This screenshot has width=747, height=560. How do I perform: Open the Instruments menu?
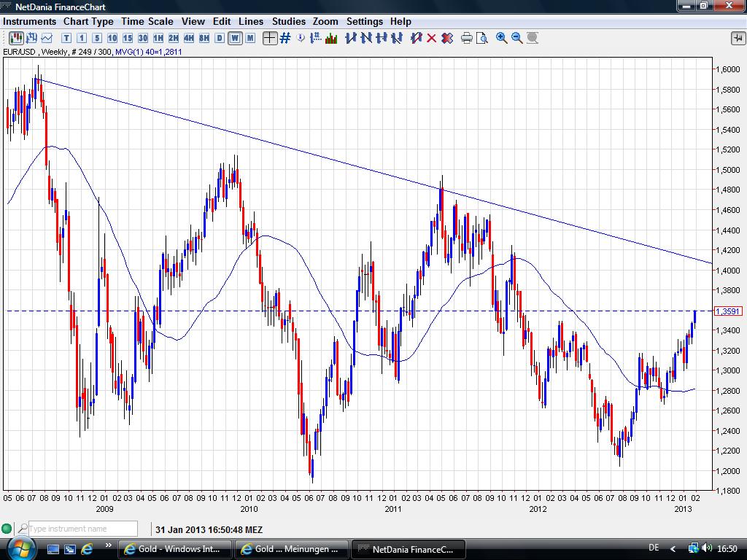coord(29,21)
